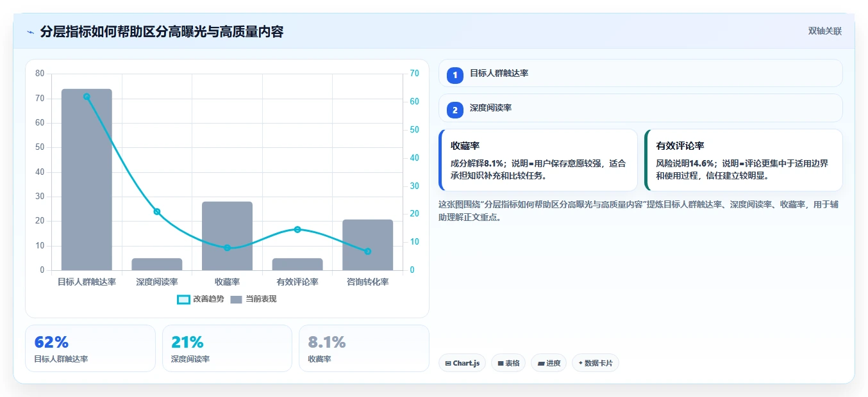Click the chart title 分层指标如何帮助区分高曝光与高质量内容
This screenshot has height=397, width=868.
(x=162, y=32)
